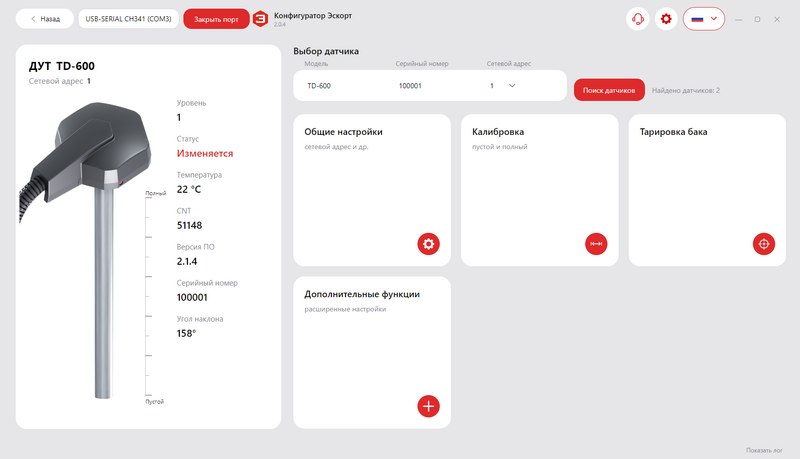Open Общие настройки card
This screenshot has height=459, width=800.
click(372, 190)
